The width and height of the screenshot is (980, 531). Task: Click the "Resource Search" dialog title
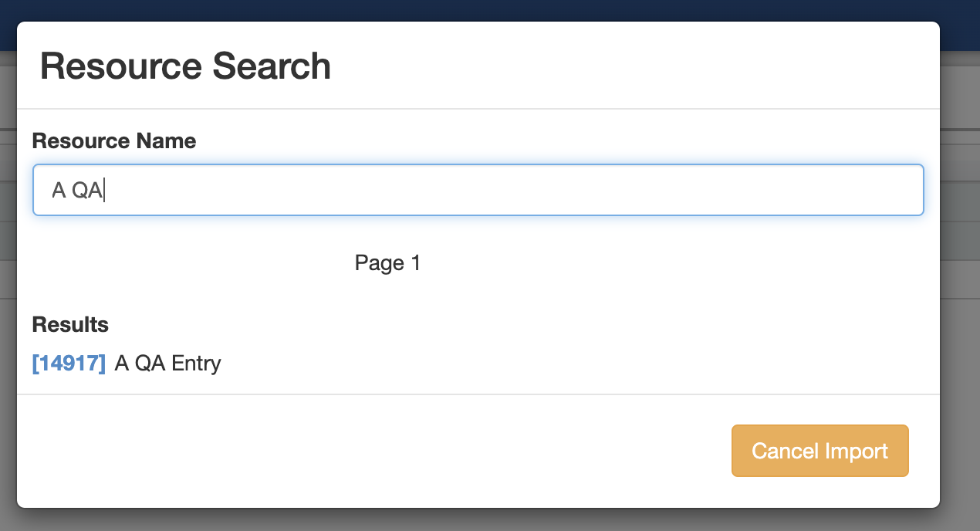185,66
